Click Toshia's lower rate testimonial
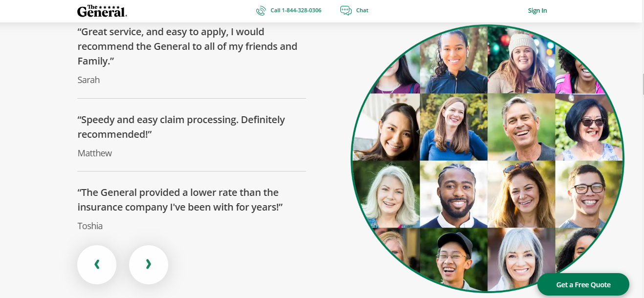644x298 pixels. [180, 199]
